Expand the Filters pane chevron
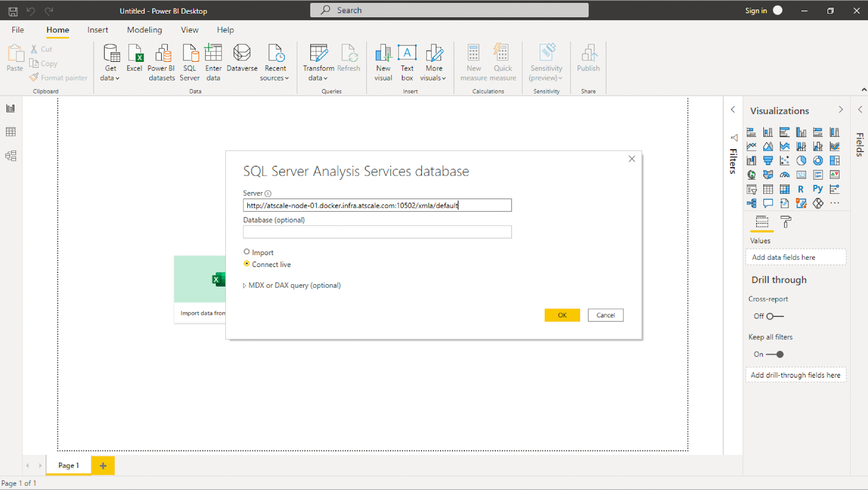868x490 pixels. pyautogui.click(x=733, y=110)
